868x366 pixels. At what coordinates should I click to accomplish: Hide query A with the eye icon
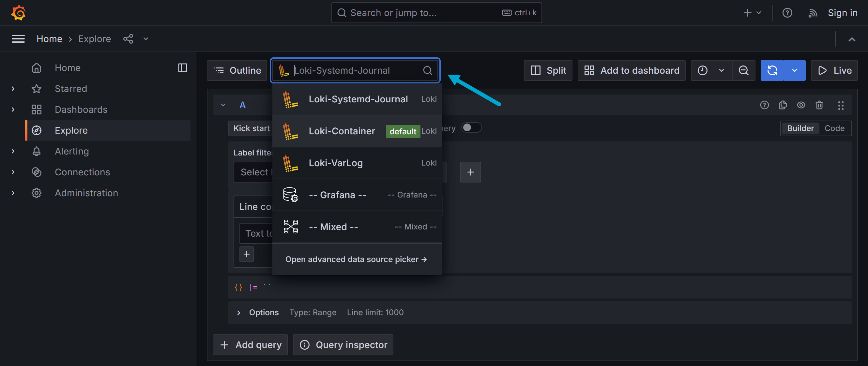click(800, 105)
